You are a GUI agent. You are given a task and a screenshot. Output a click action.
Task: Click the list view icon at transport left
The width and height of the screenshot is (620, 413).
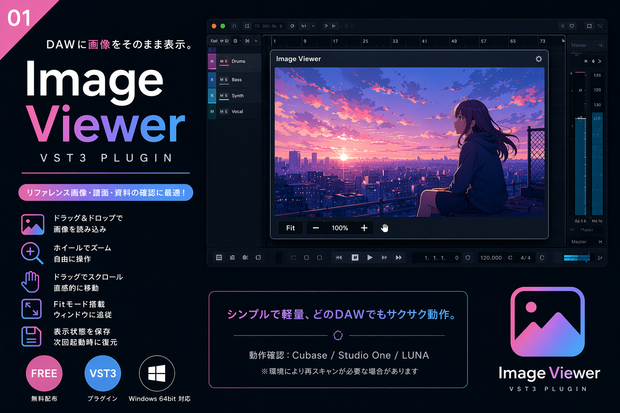(x=219, y=258)
